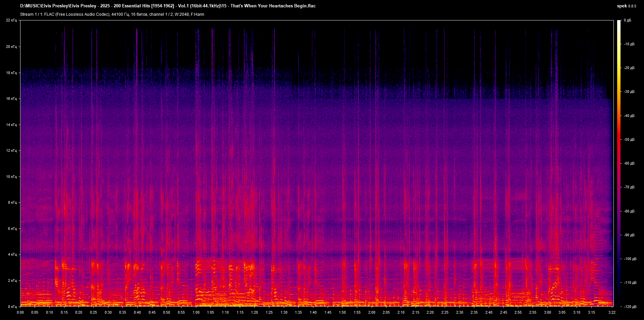Click the 1:30 time axis label

click(x=284, y=312)
